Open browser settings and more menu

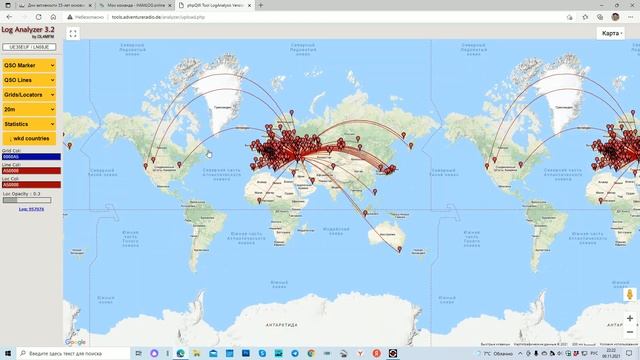click(x=631, y=17)
